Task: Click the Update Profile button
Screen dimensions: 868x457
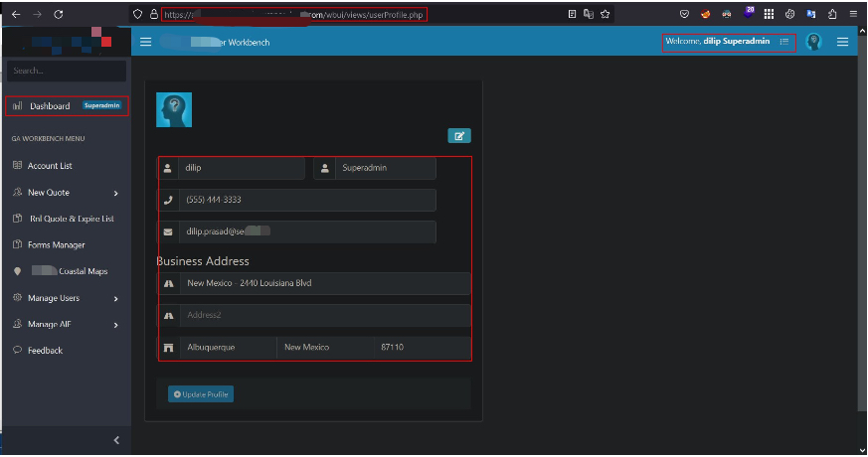Action: point(201,394)
